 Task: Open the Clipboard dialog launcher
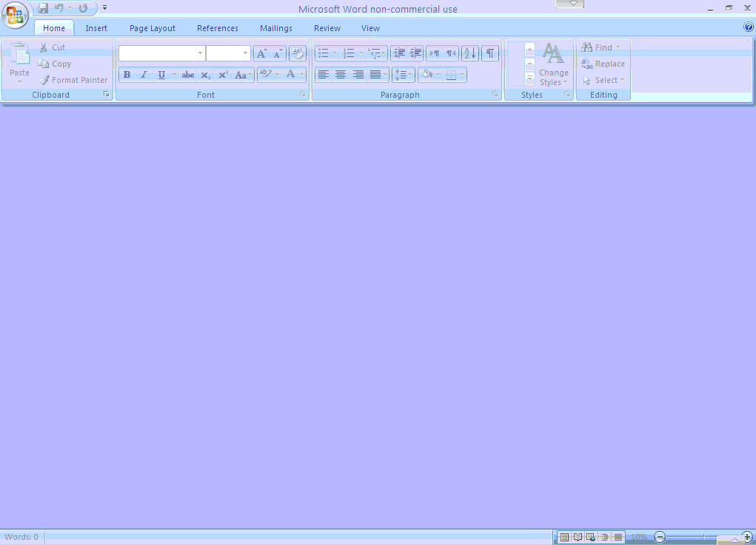(x=107, y=94)
